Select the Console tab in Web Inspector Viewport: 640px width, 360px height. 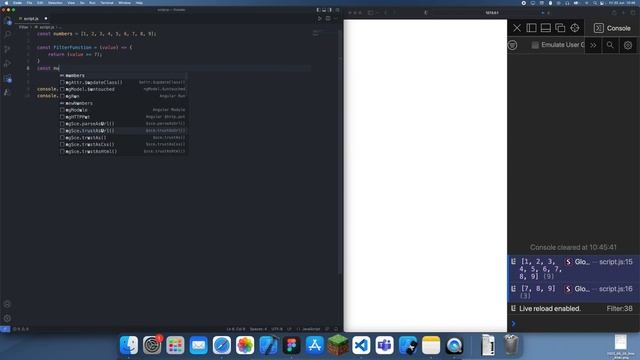click(x=612, y=28)
